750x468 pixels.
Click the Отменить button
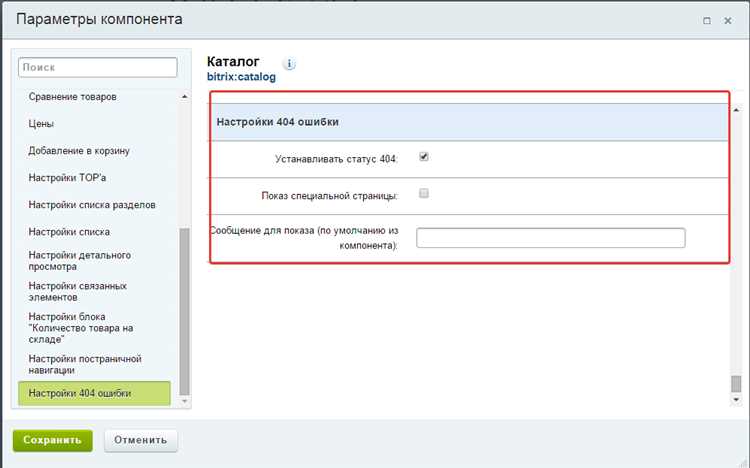[x=141, y=440]
